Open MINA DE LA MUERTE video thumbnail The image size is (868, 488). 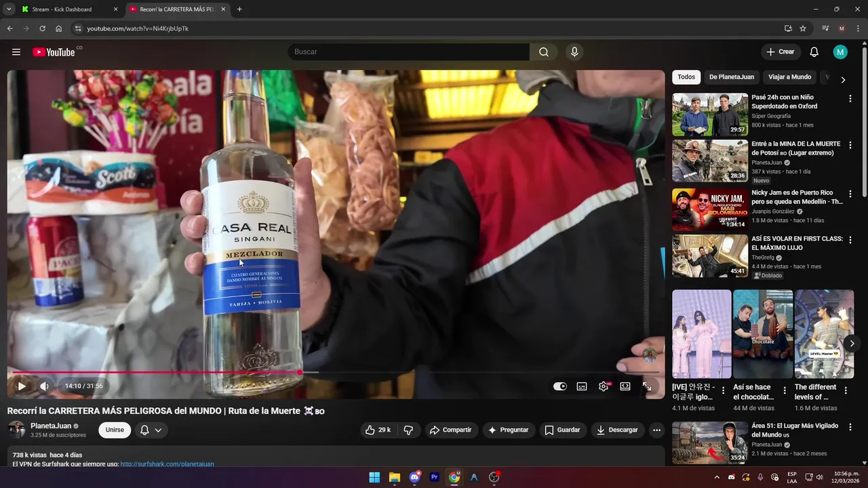point(710,161)
